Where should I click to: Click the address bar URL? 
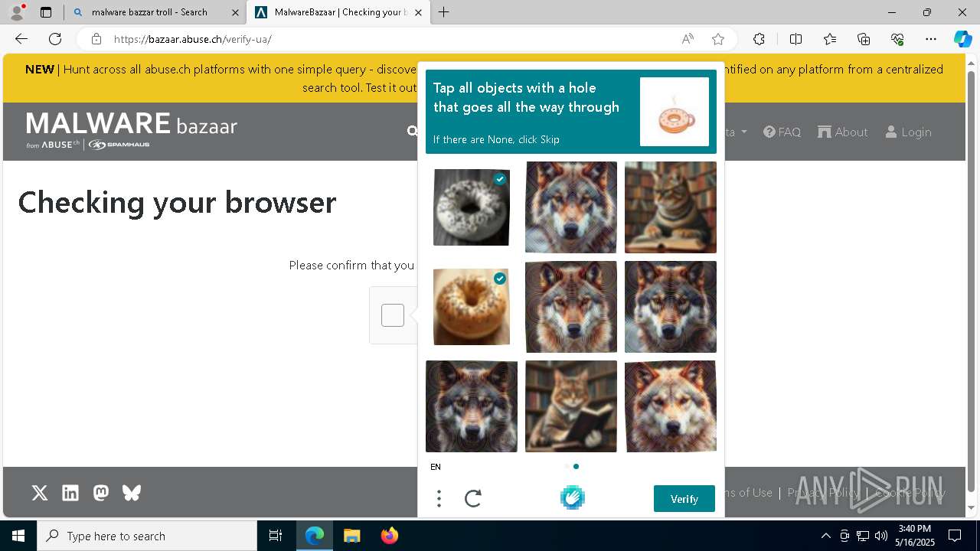pos(193,39)
